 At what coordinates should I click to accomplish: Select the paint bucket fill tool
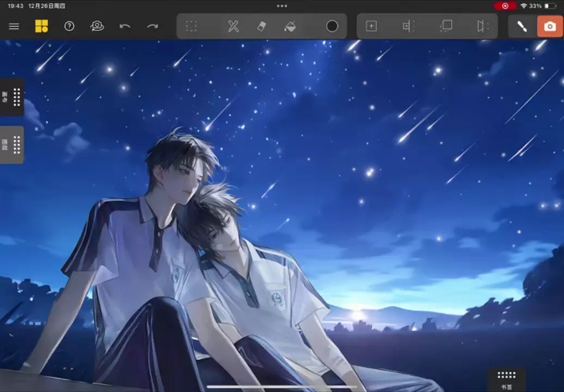pos(290,26)
